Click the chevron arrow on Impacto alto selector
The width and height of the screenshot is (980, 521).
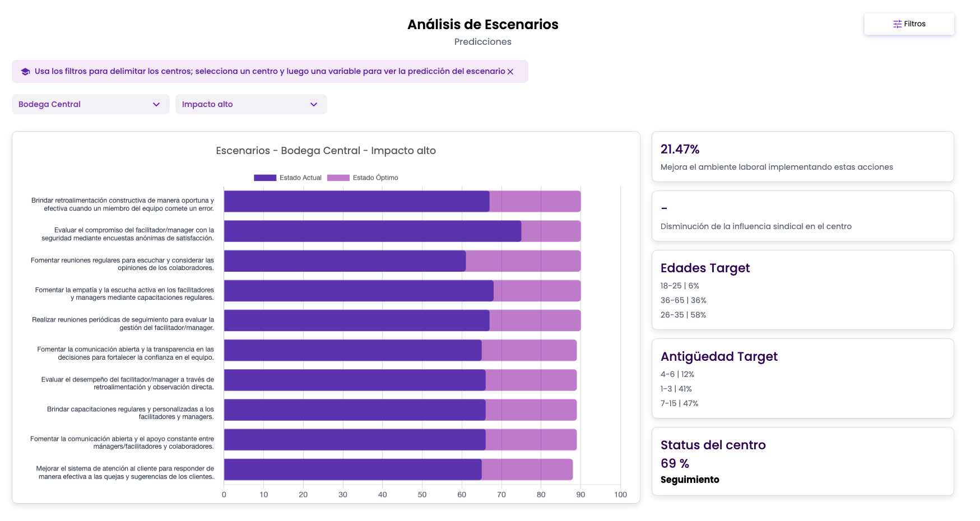click(x=314, y=104)
